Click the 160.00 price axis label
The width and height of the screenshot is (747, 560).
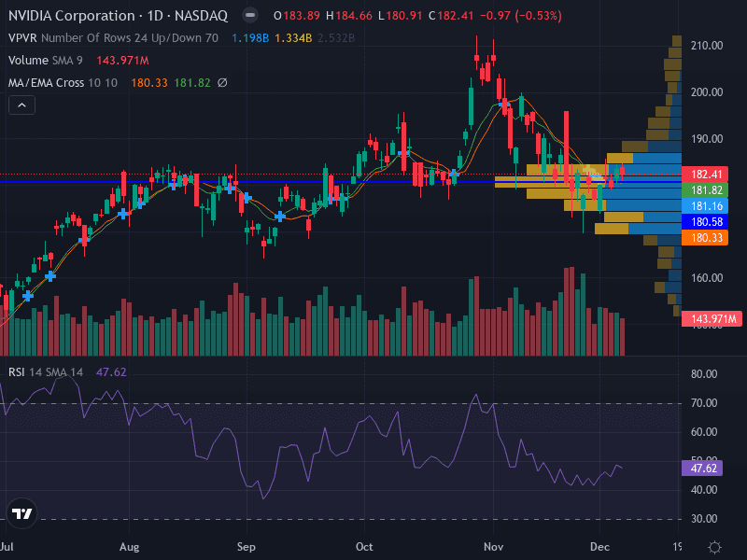707,277
